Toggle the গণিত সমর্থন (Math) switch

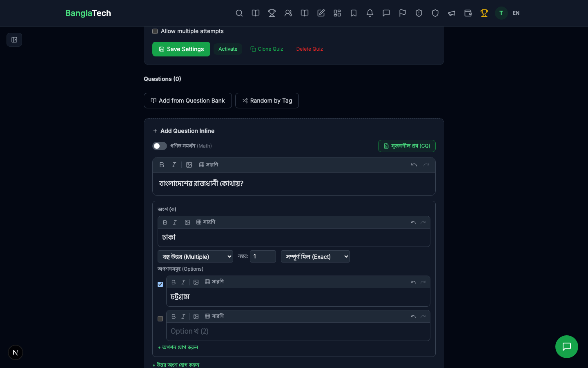pos(159,146)
